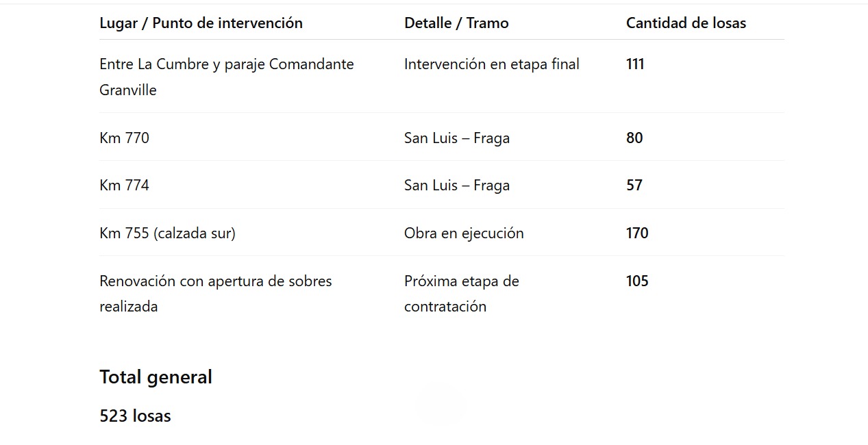Image resolution: width=868 pixels, height=445 pixels.
Task: Click the value 80 in the table
Action: point(634,138)
